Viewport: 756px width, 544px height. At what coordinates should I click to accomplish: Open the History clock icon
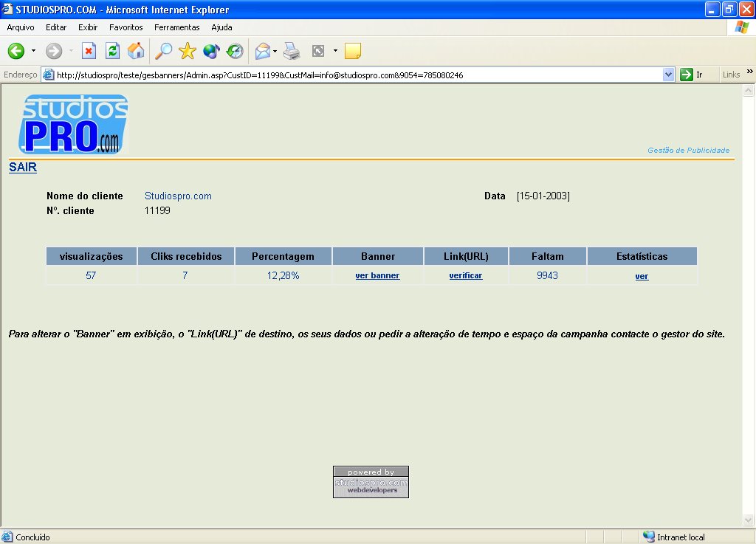click(x=235, y=51)
